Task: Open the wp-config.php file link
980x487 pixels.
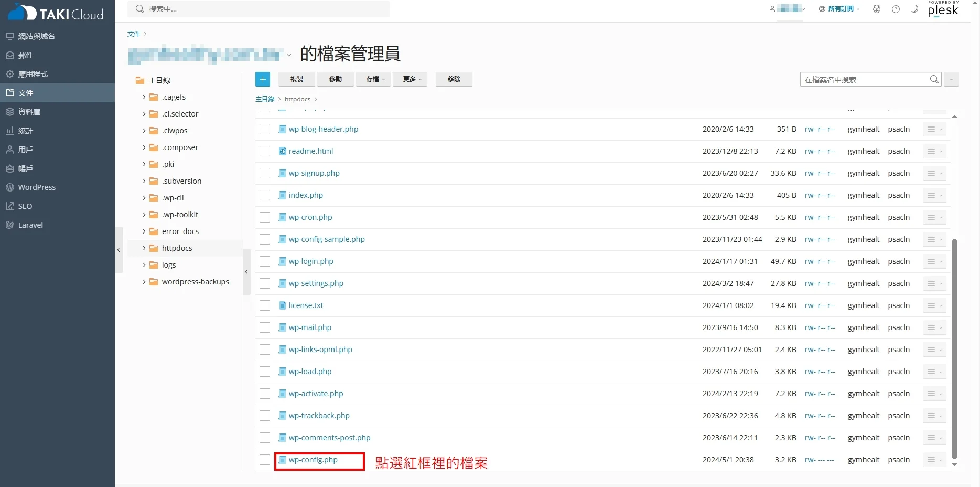Action: pos(313,460)
